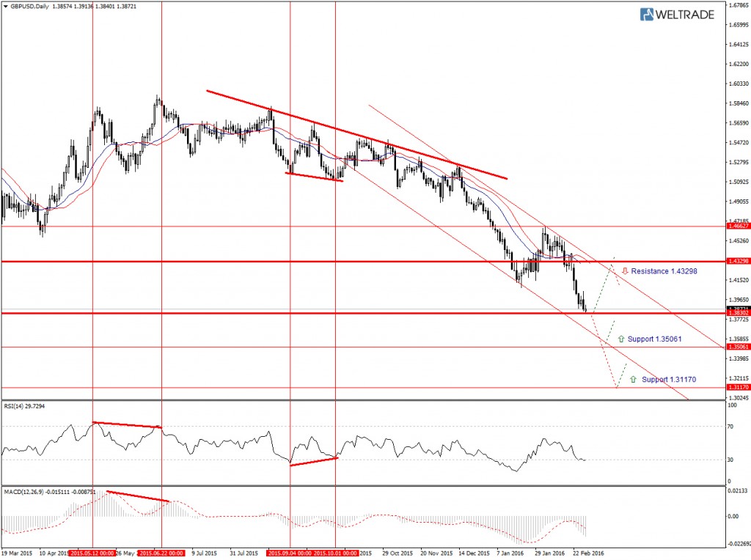The height and width of the screenshot is (560, 751).
Task: Click the 14 Dec 2015 time axis label
Action: click(x=475, y=553)
